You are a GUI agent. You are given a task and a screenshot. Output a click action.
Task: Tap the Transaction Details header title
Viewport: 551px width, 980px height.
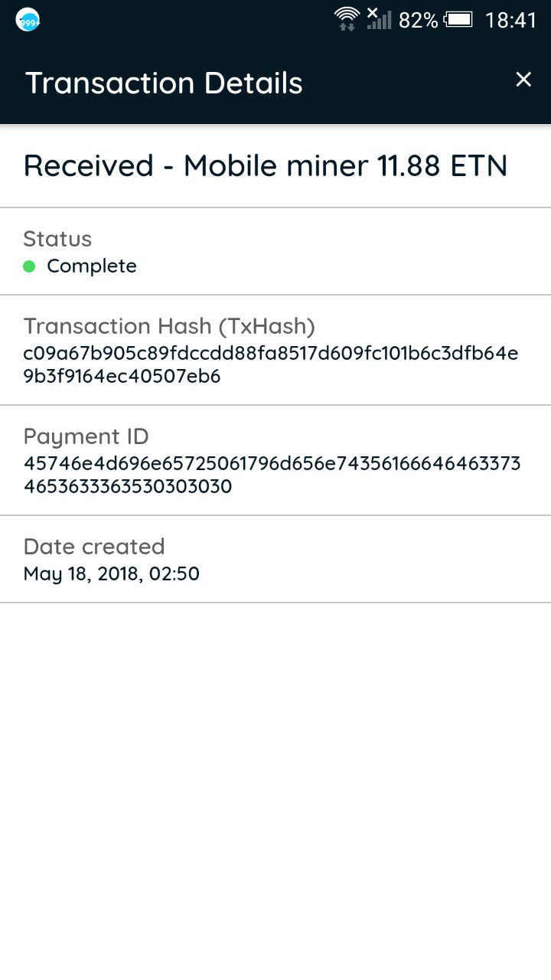tap(164, 83)
